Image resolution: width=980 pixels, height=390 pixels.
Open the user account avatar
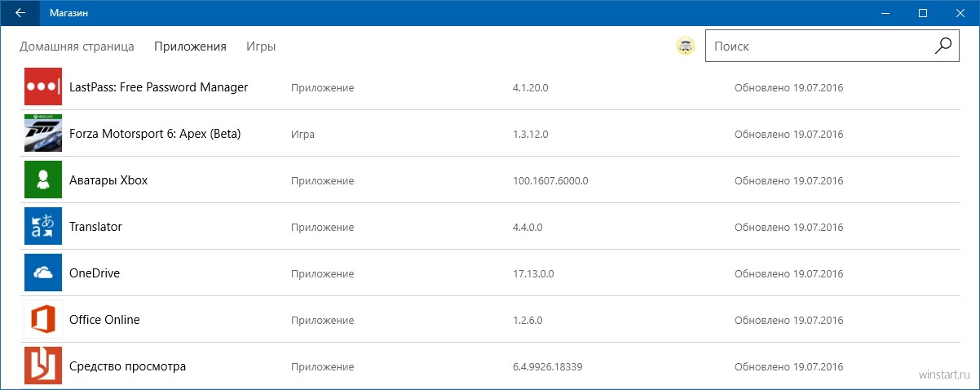[686, 47]
